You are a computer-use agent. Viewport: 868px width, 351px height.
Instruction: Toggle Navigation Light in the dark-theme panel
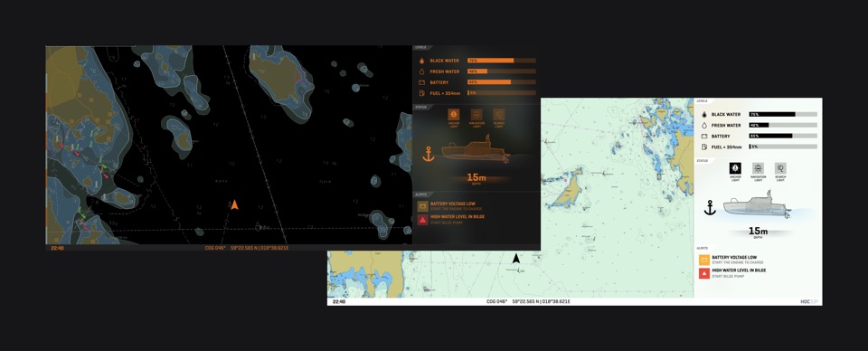[476, 115]
